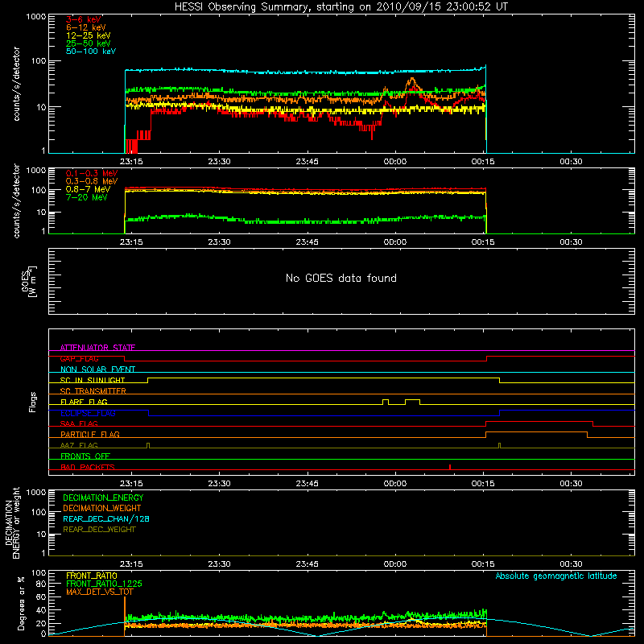
Task: Select the 6-12 keV legend label
Action: [x=86, y=27]
